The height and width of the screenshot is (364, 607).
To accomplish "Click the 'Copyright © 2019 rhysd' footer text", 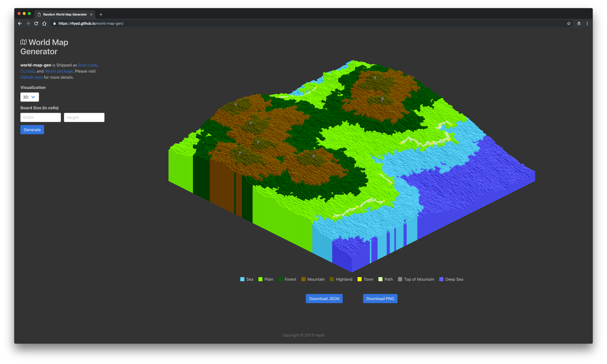I will (x=303, y=335).
